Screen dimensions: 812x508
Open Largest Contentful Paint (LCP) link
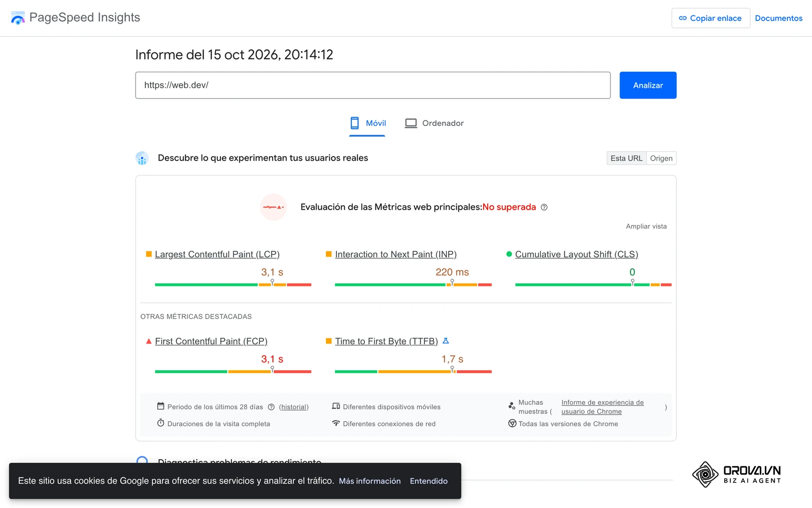coord(217,255)
